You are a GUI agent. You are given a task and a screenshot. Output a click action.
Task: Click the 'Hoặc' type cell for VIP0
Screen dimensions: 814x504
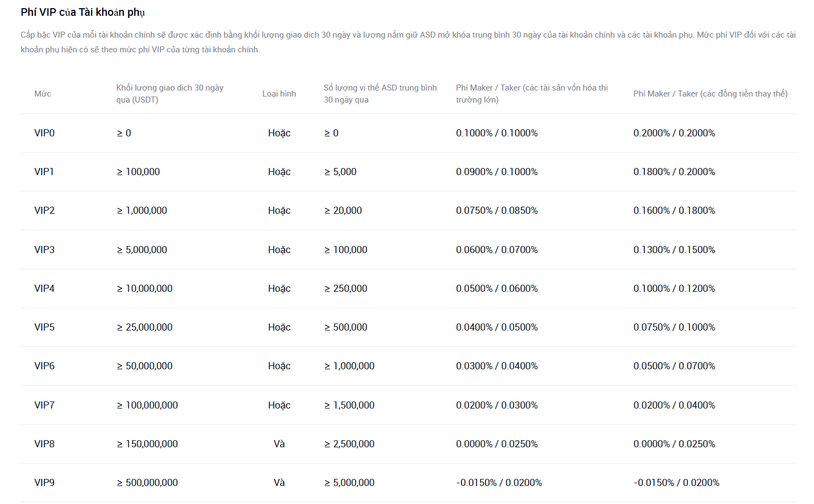click(x=279, y=133)
